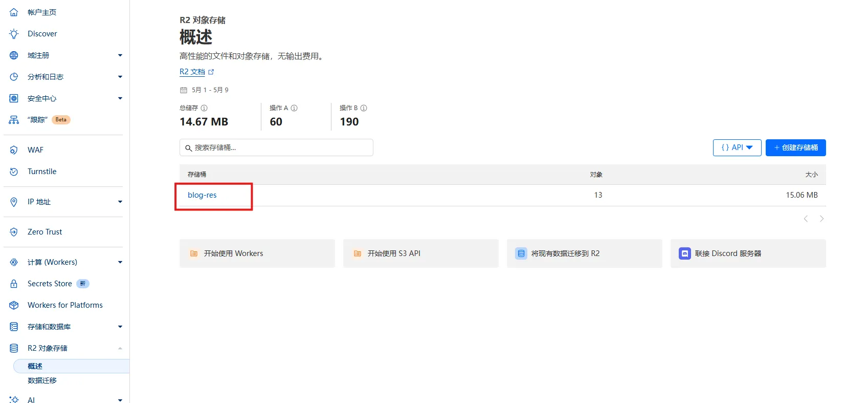Expand the 计算 (Workers) submenu arrow
The height and width of the screenshot is (403, 868).
point(120,262)
